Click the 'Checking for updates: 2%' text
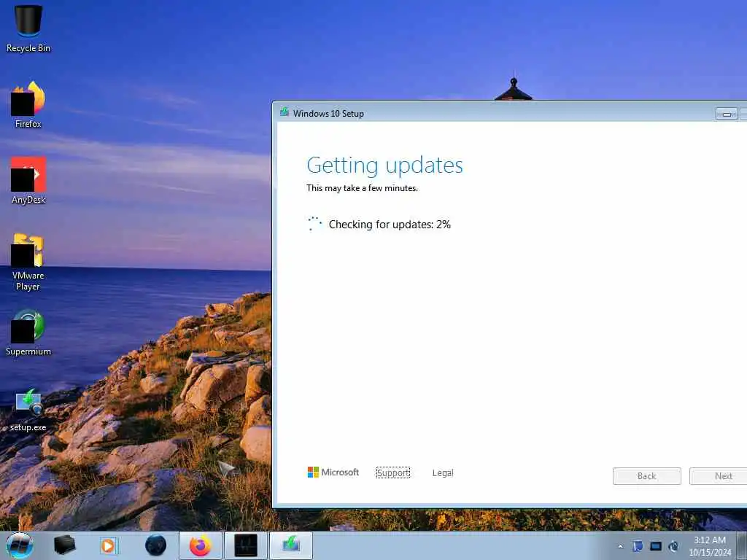Viewport: 747px width, 560px height. coord(390,225)
